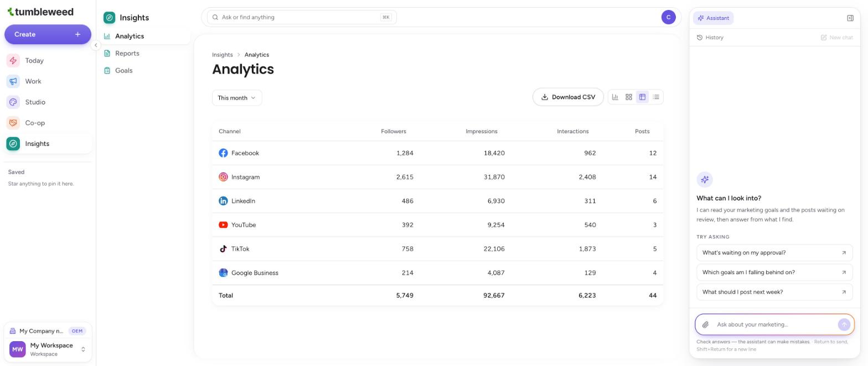The height and width of the screenshot is (366, 868).
Task: Click the "Ask about your marketing" input
Action: [774, 325]
